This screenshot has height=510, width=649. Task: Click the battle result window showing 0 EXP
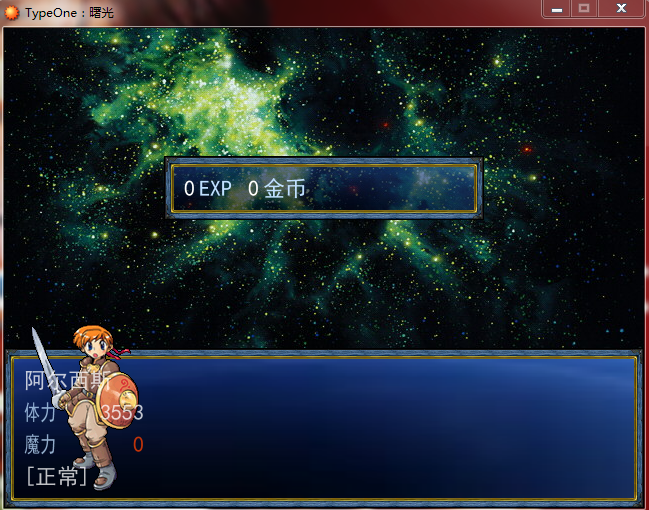tap(324, 188)
